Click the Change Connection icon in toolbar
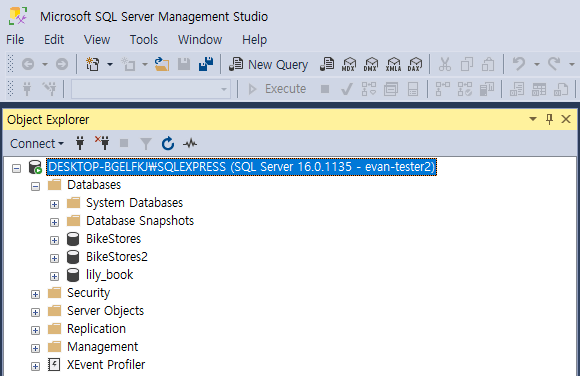Screen dimensions: 580x376 coord(49,89)
